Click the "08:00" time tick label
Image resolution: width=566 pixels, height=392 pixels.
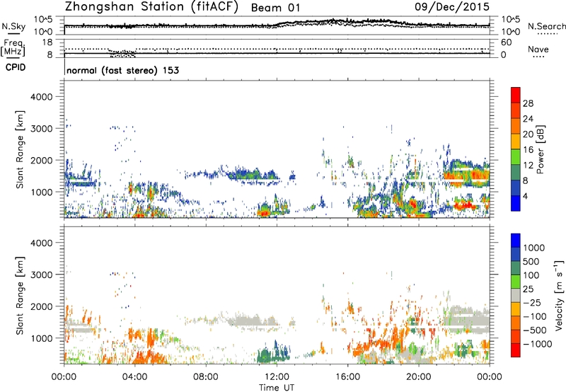[x=206, y=377]
